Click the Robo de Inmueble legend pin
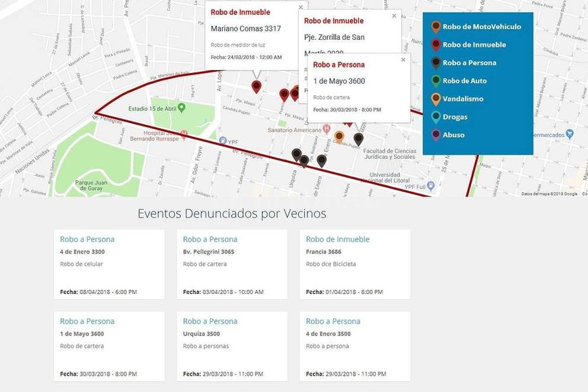Viewport: 588px width, 392px height. (436, 45)
